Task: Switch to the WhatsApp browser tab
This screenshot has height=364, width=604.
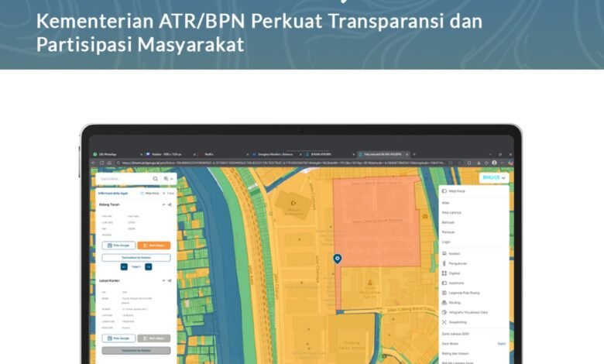Action: pos(118,154)
